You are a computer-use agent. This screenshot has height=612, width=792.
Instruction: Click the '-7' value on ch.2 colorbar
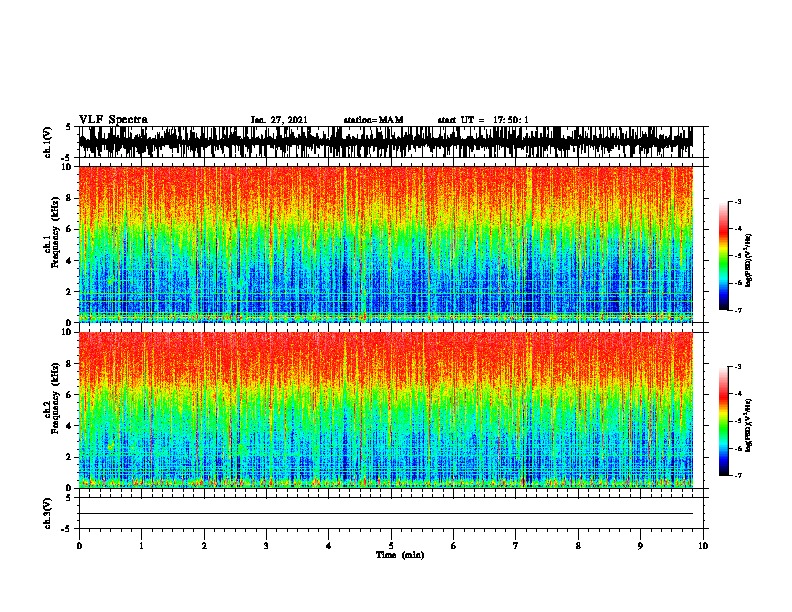coord(738,475)
